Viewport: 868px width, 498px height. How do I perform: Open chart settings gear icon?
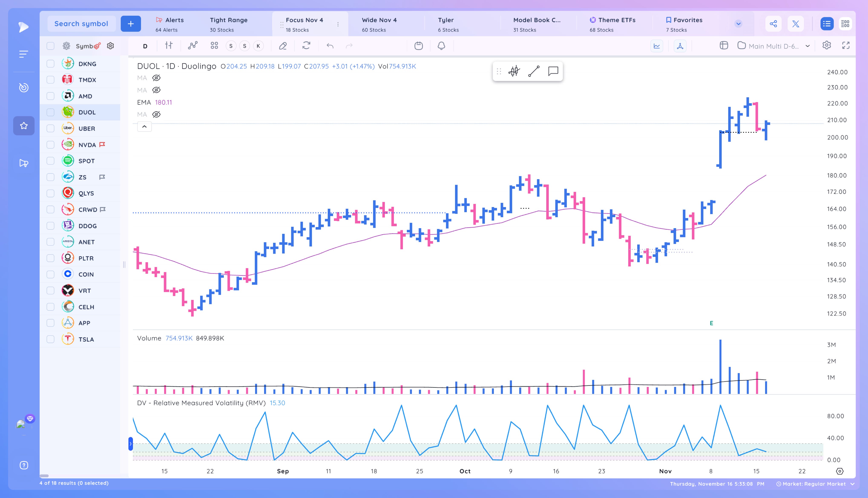click(x=827, y=45)
